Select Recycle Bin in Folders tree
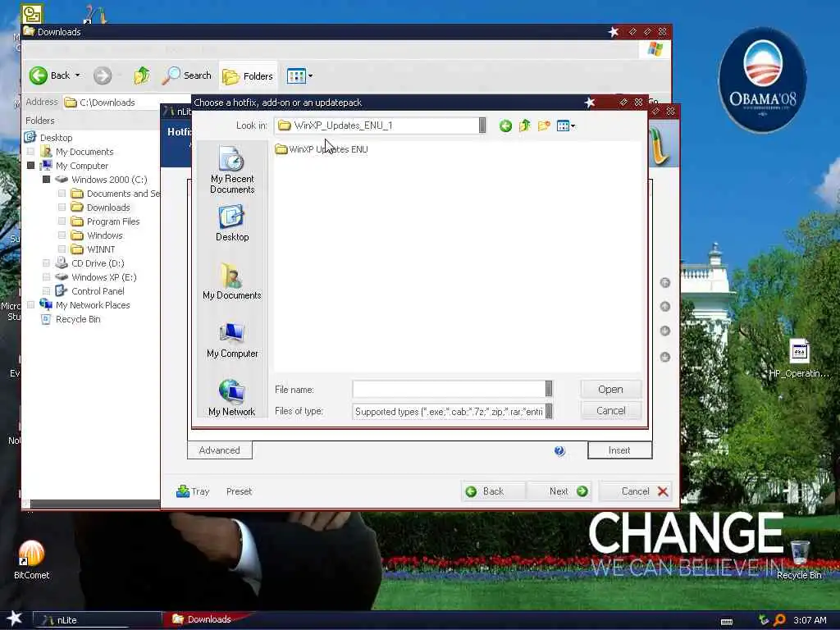This screenshot has height=630, width=840. point(78,319)
